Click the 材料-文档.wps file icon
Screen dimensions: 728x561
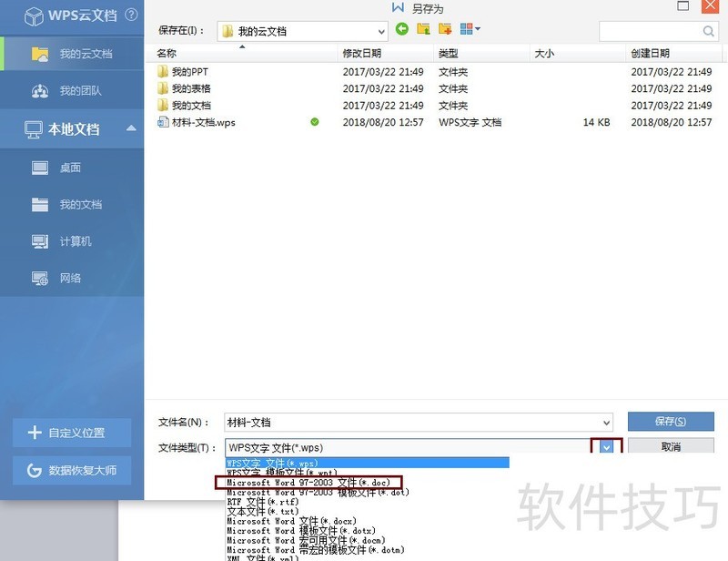click(x=163, y=122)
